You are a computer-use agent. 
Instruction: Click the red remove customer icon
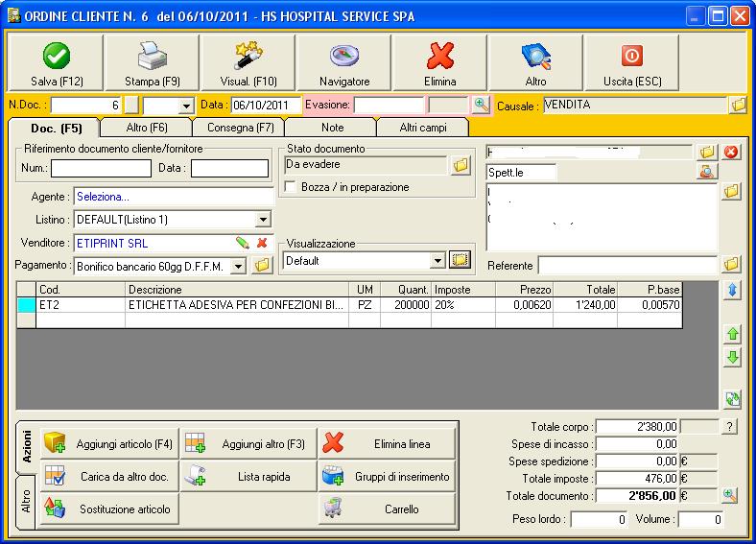731,152
